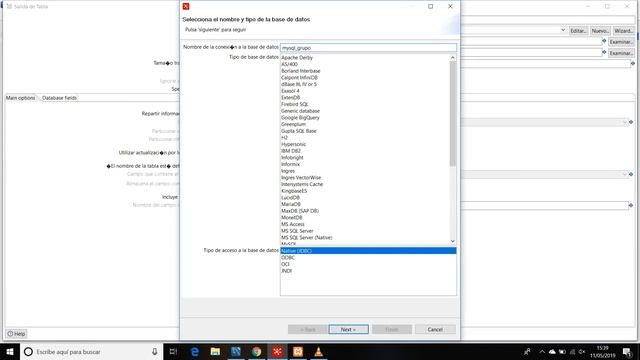This screenshot has height=360, width=640.
Task: Cancel the database connection wizard
Action: pos(435,329)
